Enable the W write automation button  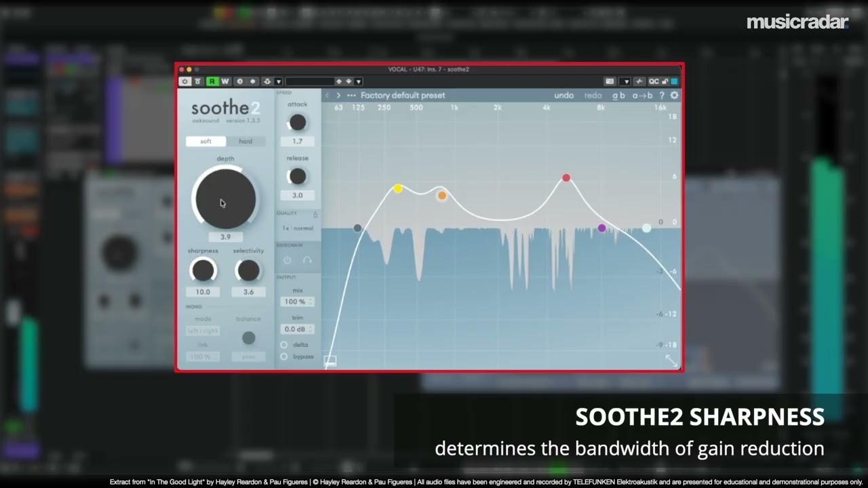tap(224, 81)
